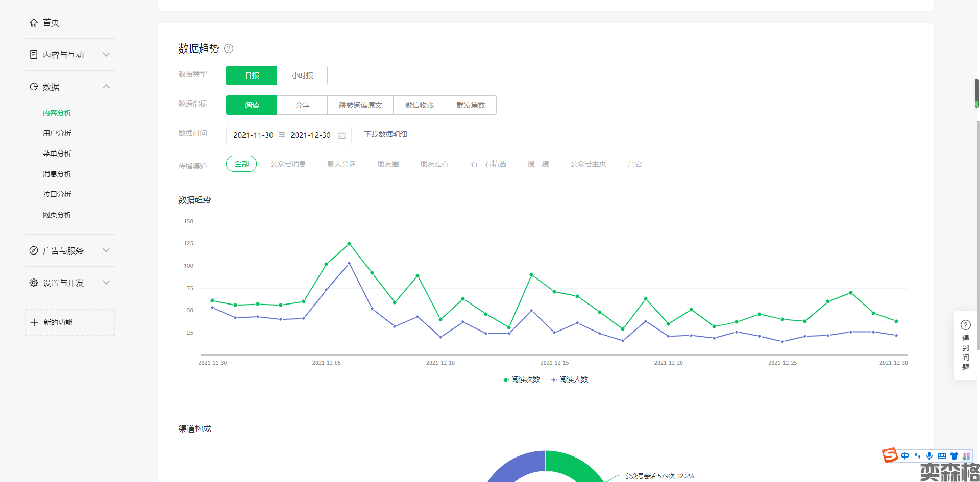Toggle 阅读人数 series in chart legend

click(570, 379)
